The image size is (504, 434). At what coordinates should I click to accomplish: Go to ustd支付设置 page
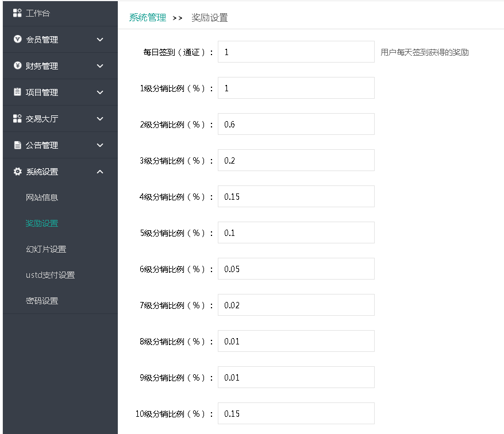coord(50,275)
